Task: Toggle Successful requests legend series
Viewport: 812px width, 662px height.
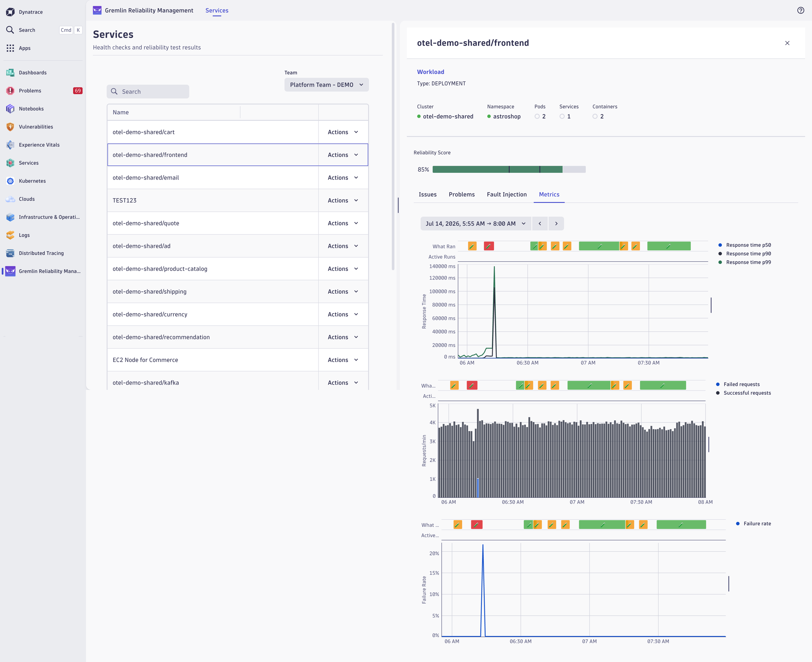Action: click(x=743, y=393)
